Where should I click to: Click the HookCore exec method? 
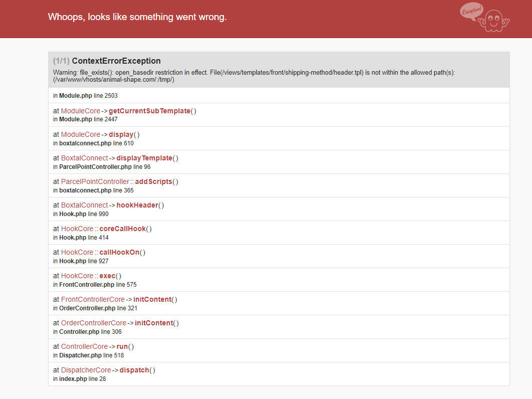pyautogui.click(x=107, y=276)
